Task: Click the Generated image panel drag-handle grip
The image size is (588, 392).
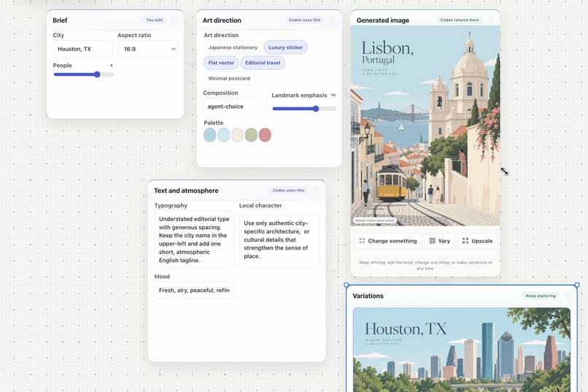Action: (x=490, y=20)
